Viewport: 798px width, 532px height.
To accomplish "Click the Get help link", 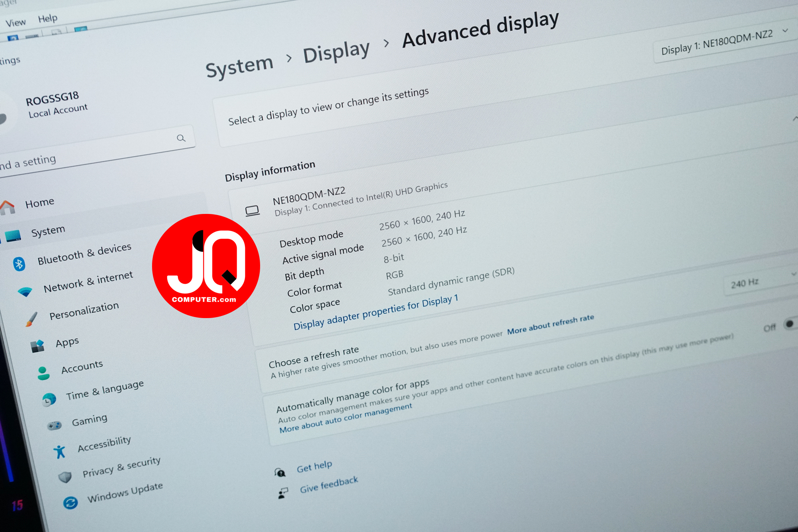I will click(x=314, y=467).
